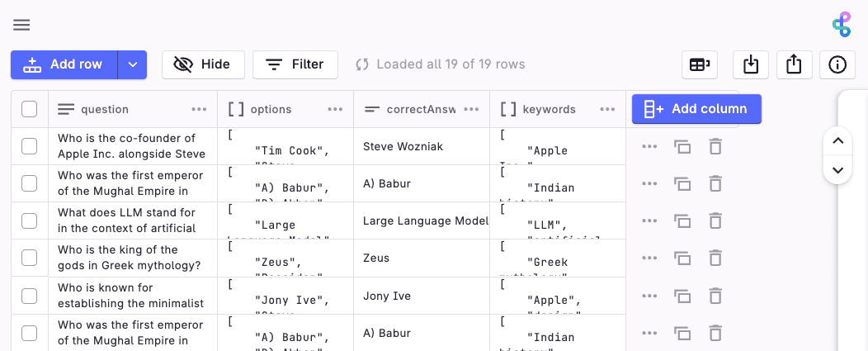The height and width of the screenshot is (351, 868).
Task: Click the export share icon button
Action: point(794,64)
